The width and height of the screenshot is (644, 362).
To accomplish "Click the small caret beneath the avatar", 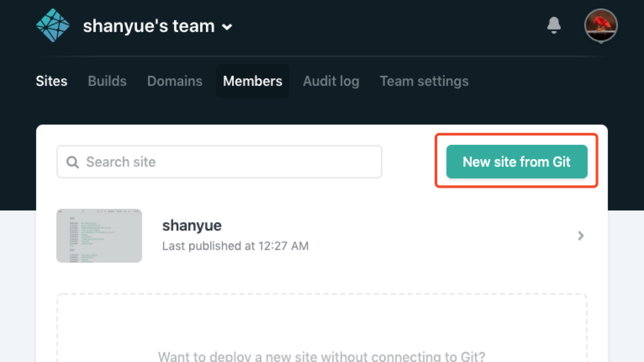I will click(601, 42).
